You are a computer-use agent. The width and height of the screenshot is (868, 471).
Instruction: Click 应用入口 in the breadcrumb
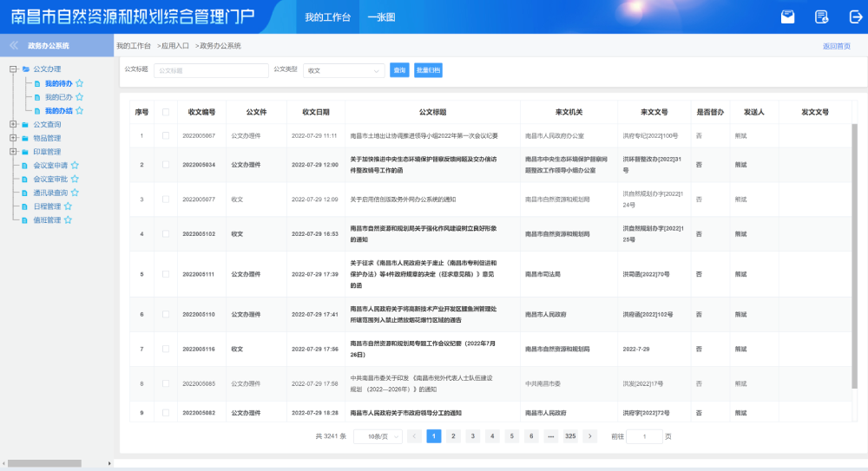coord(175,46)
